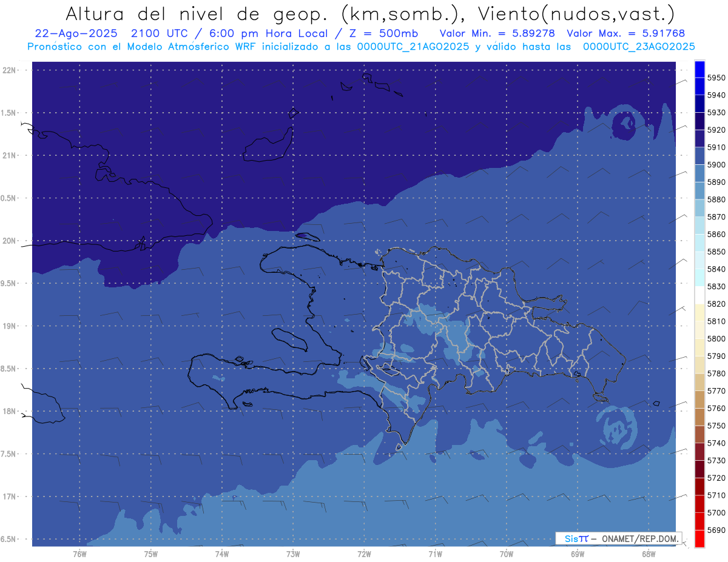The width and height of the screenshot is (728, 562).
Task: Click 'Valor Max. = 5.91768' text
Action: point(625,33)
